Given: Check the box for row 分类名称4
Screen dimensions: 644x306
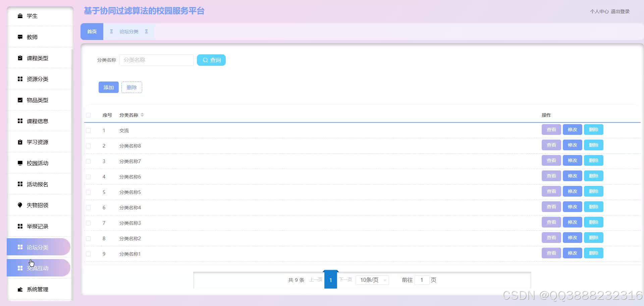Looking at the screenshot, I should (x=88, y=208).
